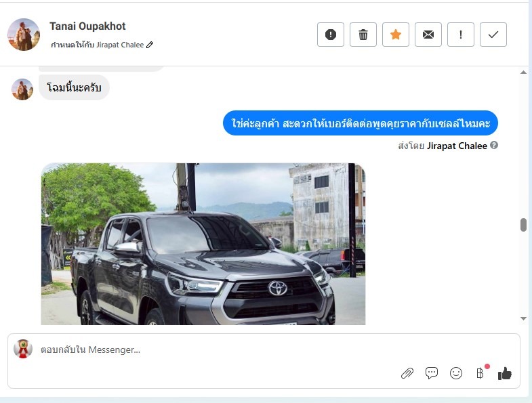Viewport: 532px width, 403px height.
Task: Click the sender name Jirapat Chalee under the message
Action: pyautogui.click(x=457, y=146)
